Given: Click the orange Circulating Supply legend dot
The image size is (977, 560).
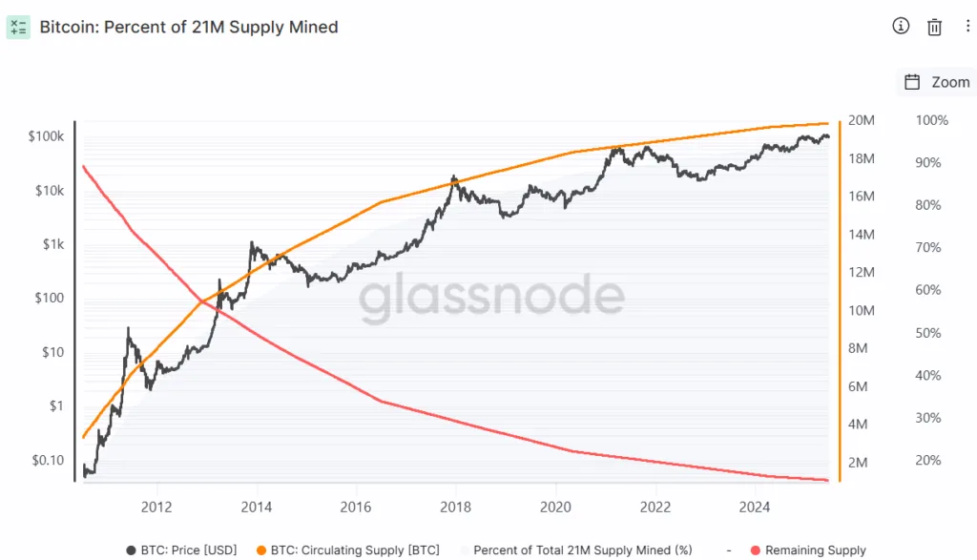Looking at the screenshot, I should [261, 550].
